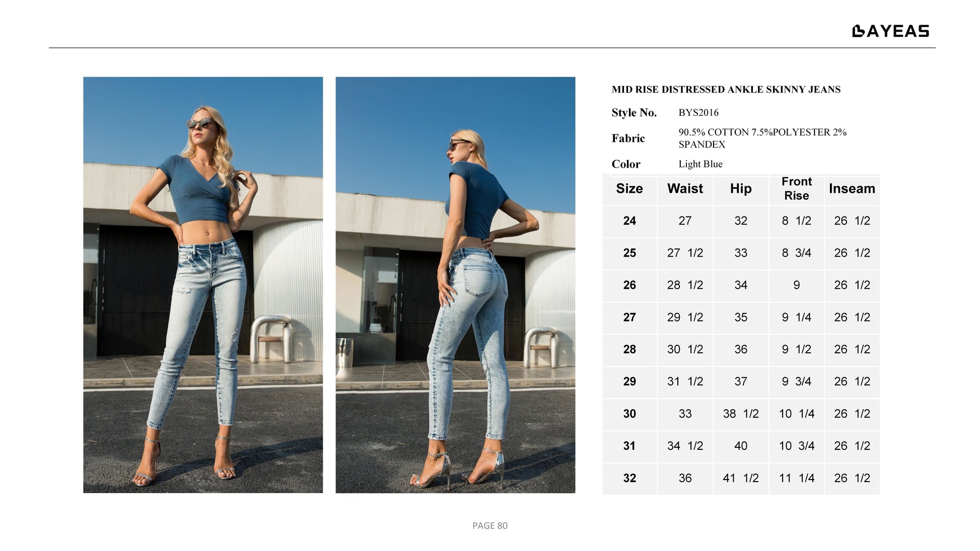This screenshot has height=551, width=980.
Task: Click waist value '29 1/2' for size 27
Action: tap(685, 318)
